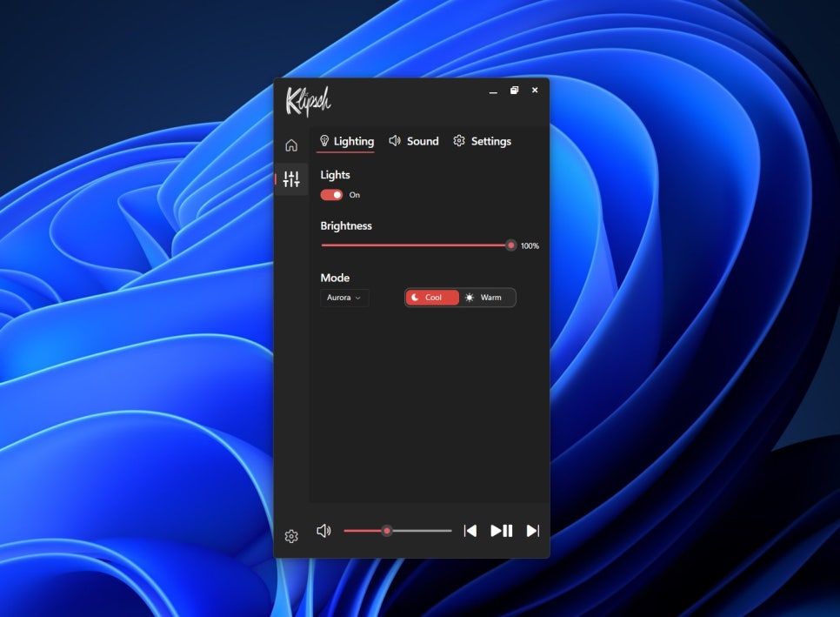Viewport: 840px width, 617px height.
Task: Select the Lighting tab
Action: (x=347, y=141)
